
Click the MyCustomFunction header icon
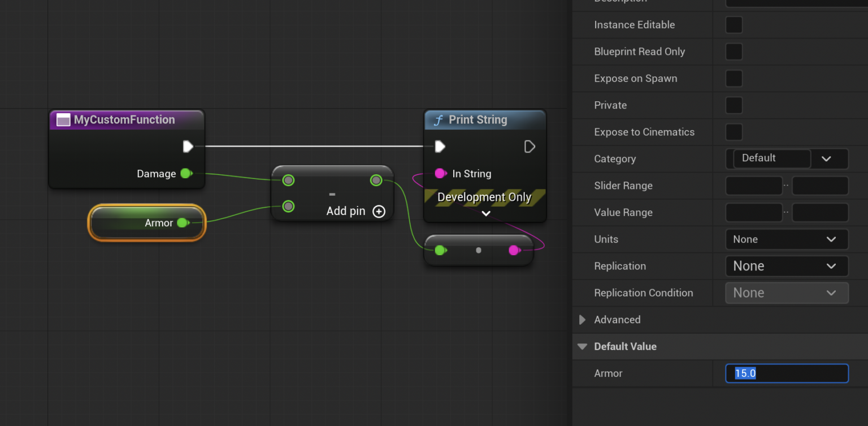click(x=63, y=119)
